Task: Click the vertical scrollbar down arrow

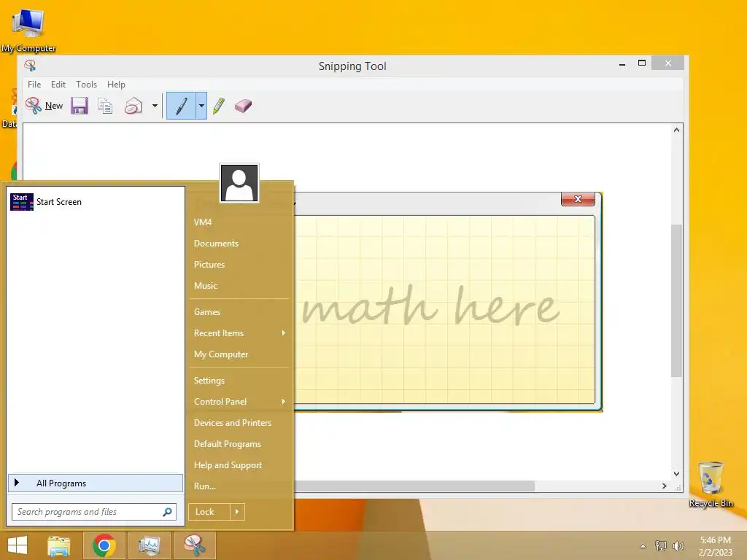Action: pyautogui.click(x=676, y=474)
